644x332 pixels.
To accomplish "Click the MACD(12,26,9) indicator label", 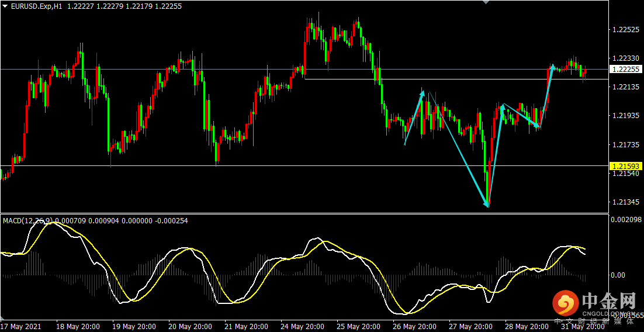I will tap(28, 221).
